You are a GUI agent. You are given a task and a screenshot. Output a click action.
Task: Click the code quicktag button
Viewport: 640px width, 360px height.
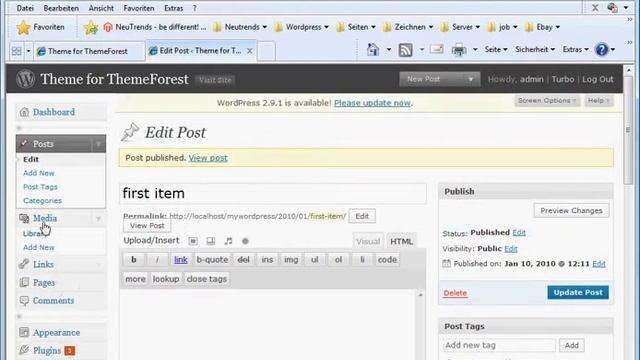[x=387, y=260]
